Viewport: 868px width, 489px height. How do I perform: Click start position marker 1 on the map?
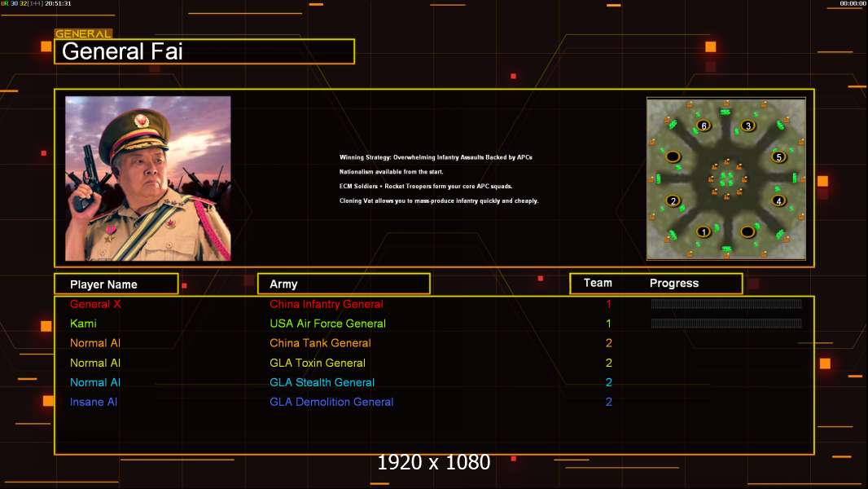(x=704, y=231)
